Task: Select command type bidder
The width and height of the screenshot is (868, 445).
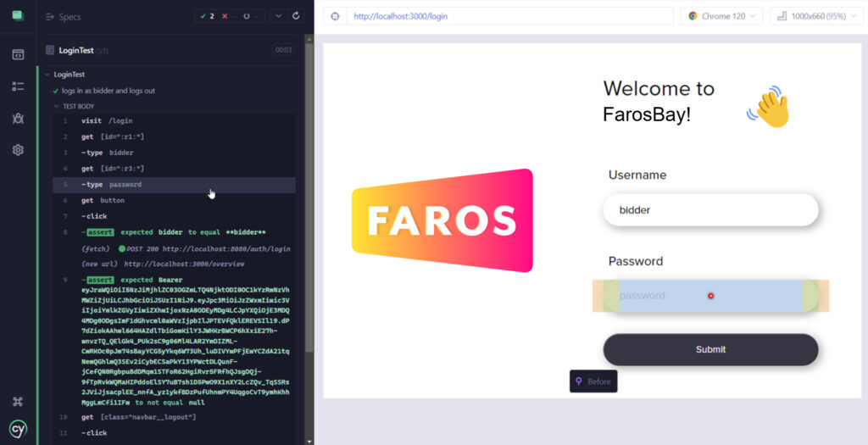Action: [x=175, y=153]
